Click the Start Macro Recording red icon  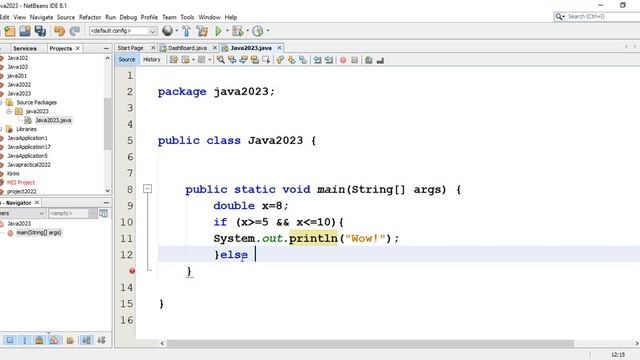pos(343,60)
